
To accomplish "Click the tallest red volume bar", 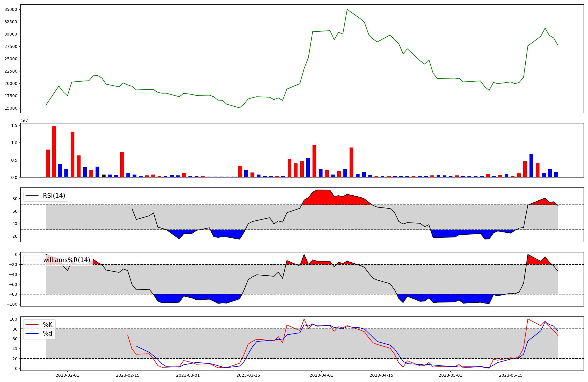I will (x=54, y=151).
